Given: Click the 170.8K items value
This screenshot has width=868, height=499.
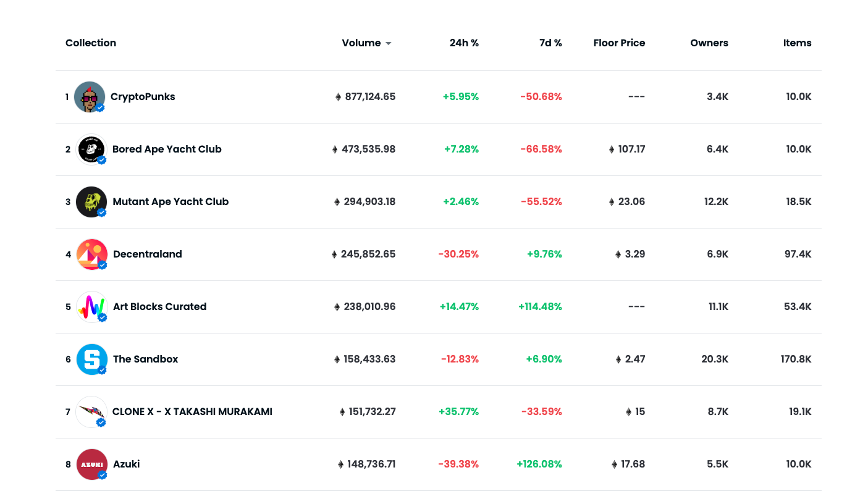Looking at the screenshot, I should [796, 359].
